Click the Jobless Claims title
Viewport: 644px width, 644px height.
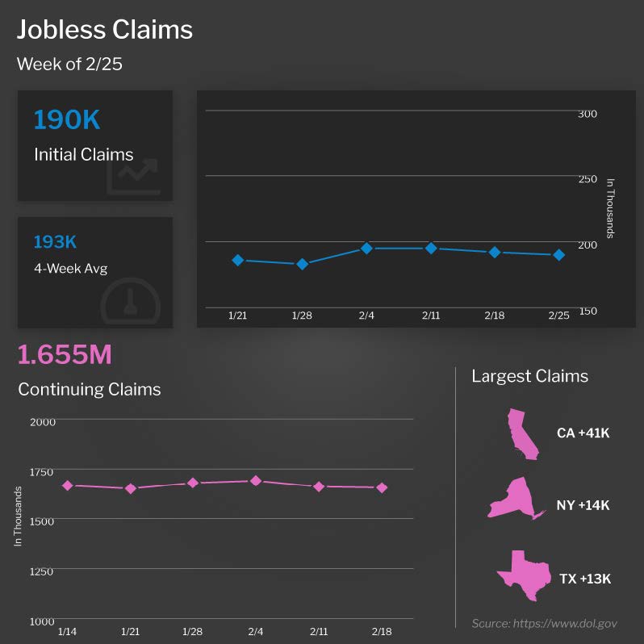click(105, 30)
